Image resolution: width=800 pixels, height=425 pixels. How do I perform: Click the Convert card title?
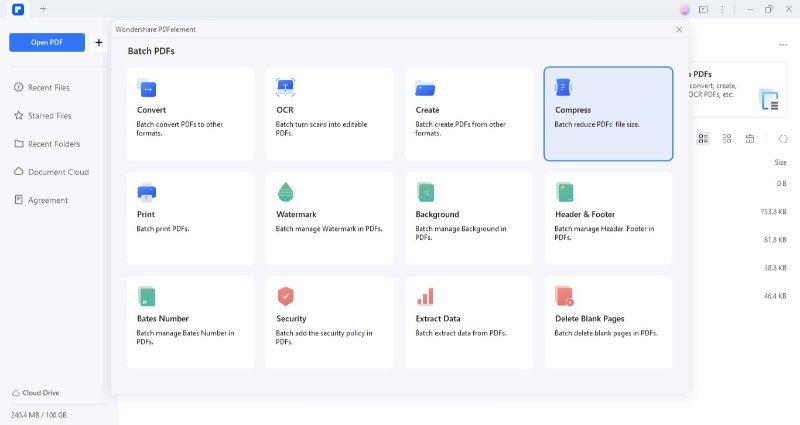[151, 110]
